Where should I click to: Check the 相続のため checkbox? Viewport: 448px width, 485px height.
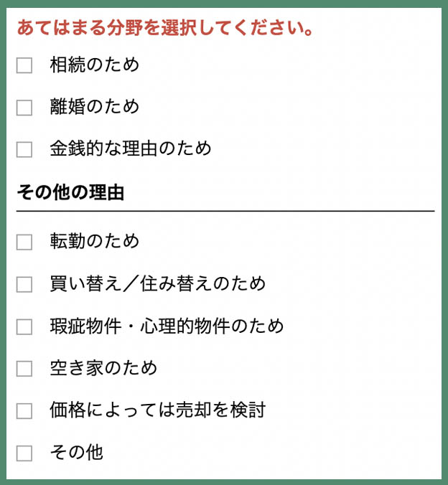tap(24, 65)
